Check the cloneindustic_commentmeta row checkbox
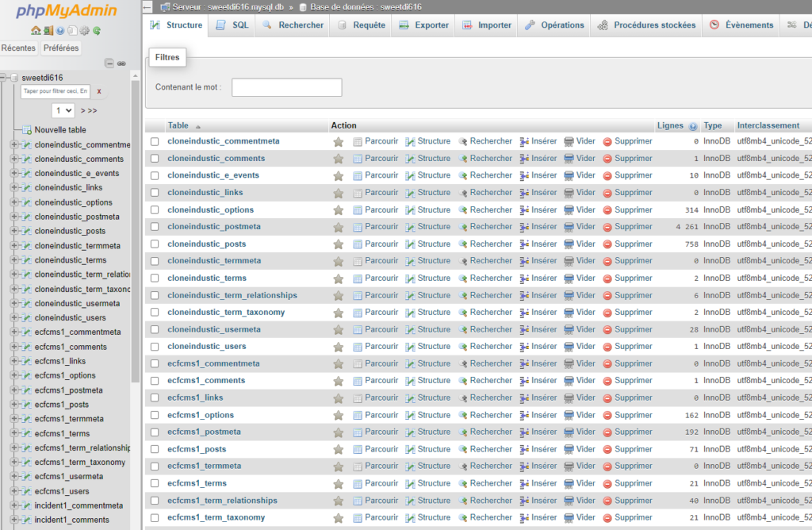812x530 pixels. pyautogui.click(x=155, y=141)
